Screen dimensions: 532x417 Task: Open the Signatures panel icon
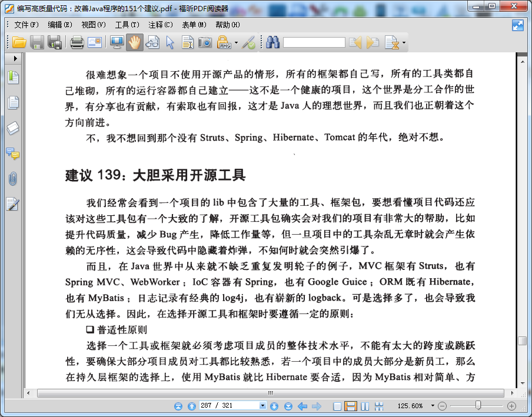[x=12, y=204]
